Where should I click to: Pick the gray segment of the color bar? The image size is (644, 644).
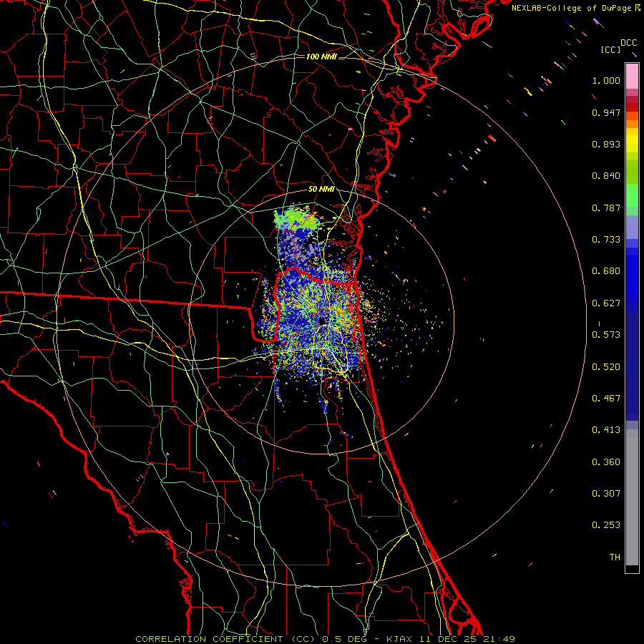[632, 497]
